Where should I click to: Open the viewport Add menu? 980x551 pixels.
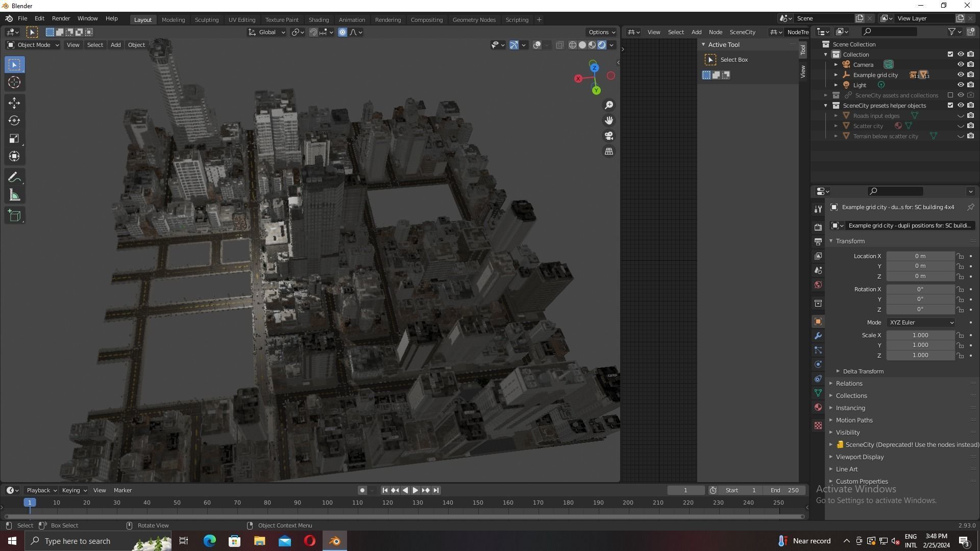click(x=115, y=45)
